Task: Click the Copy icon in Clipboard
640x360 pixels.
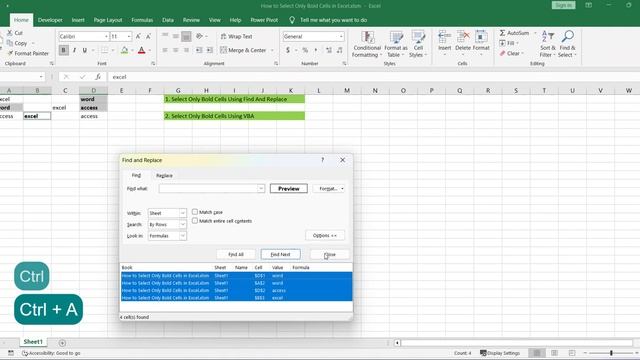Action: 10,43
